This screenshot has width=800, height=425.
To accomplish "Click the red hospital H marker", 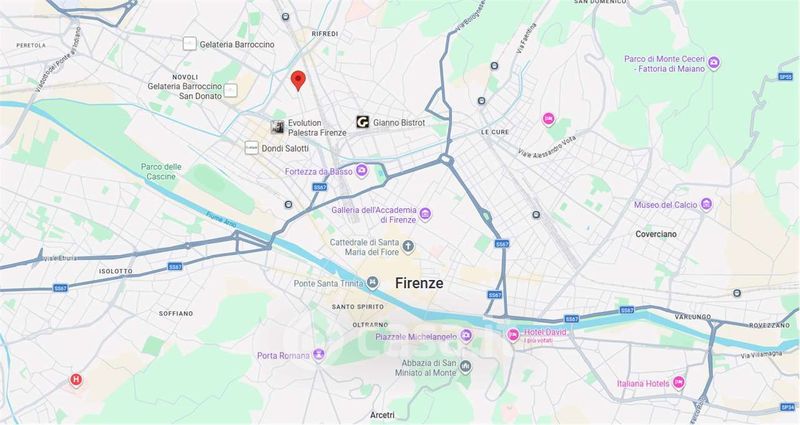I will coord(76,380).
